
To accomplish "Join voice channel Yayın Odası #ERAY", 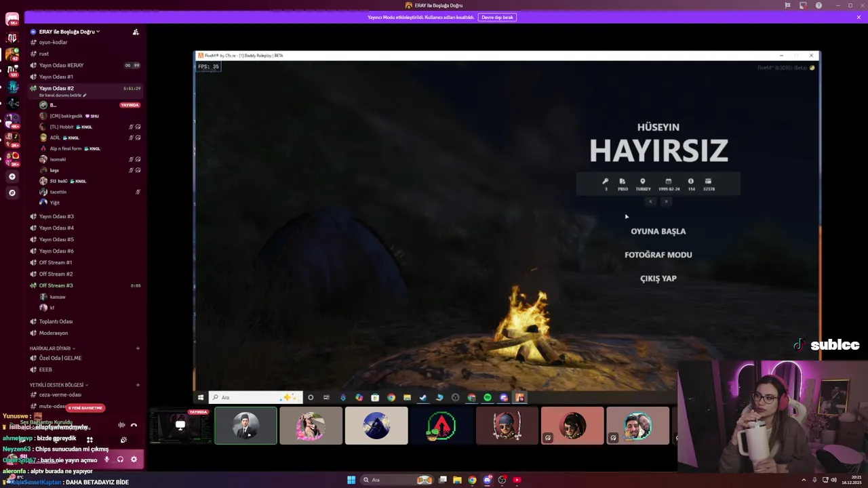I will coord(84,65).
